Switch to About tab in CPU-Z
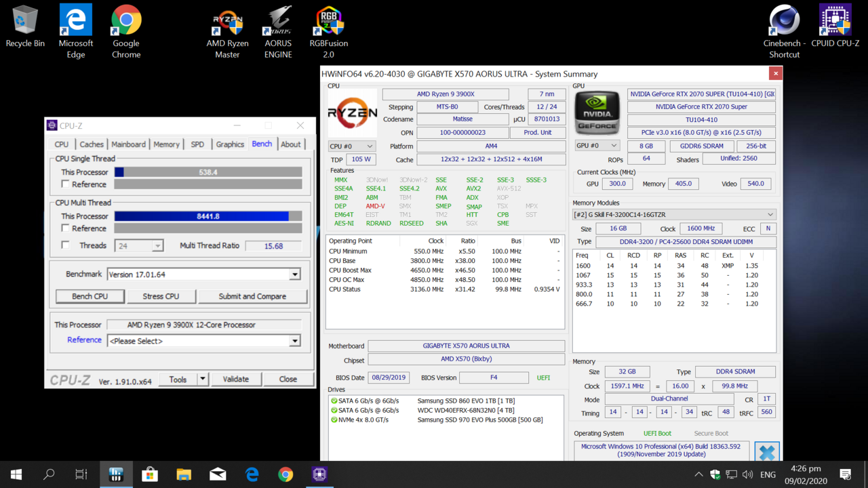 291,144
